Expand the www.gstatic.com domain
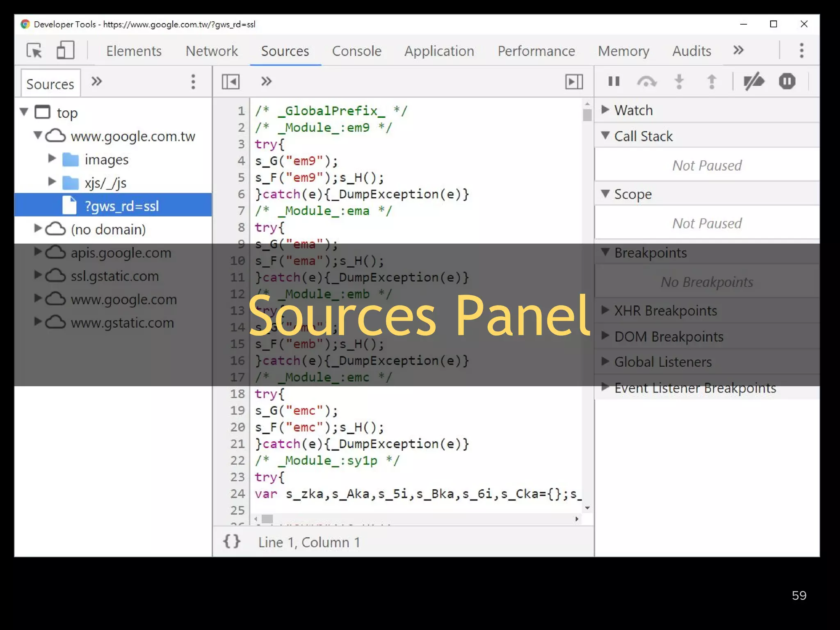 point(38,322)
